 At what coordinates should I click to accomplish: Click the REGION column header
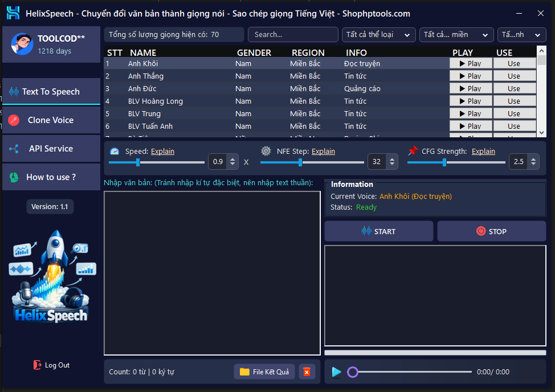click(x=308, y=53)
